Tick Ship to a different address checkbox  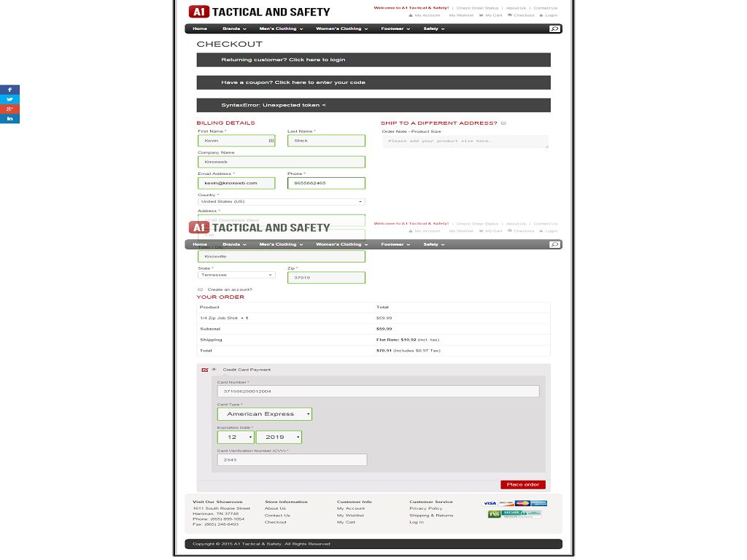[x=503, y=122]
